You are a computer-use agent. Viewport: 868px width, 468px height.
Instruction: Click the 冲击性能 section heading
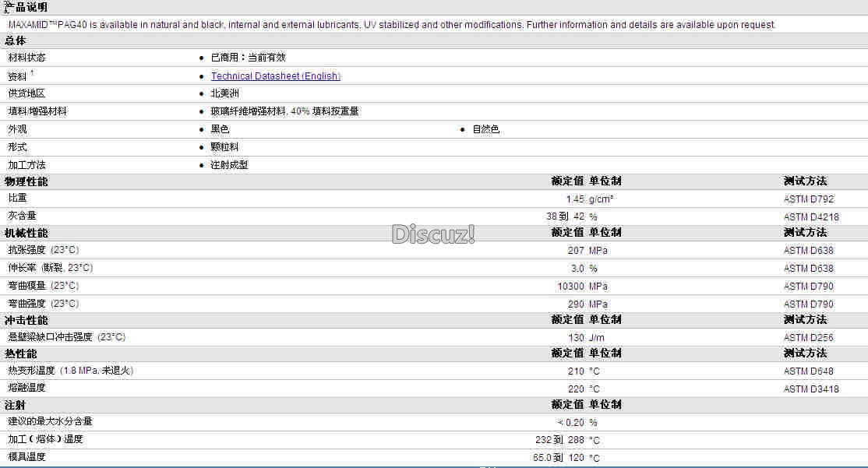tap(26, 320)
